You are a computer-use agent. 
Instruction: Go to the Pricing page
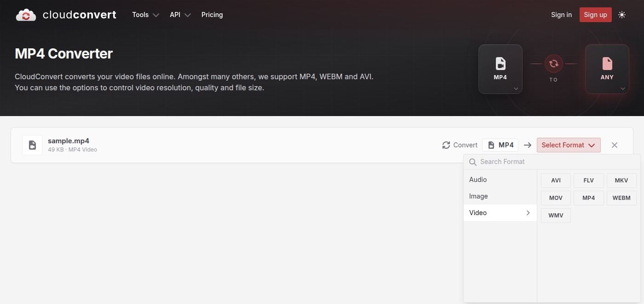tap(212, 15)
